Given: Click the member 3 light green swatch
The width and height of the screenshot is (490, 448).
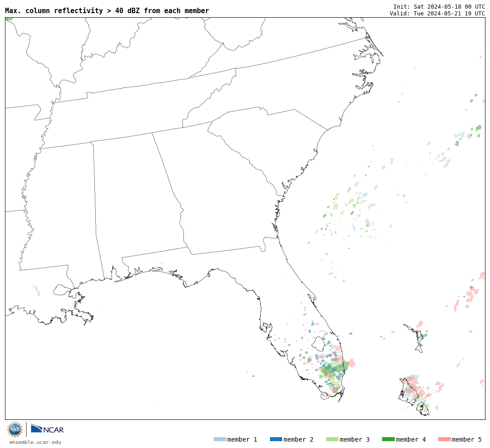Looking at the screenshot, I should pyautogui.click(x=332, y=439).
